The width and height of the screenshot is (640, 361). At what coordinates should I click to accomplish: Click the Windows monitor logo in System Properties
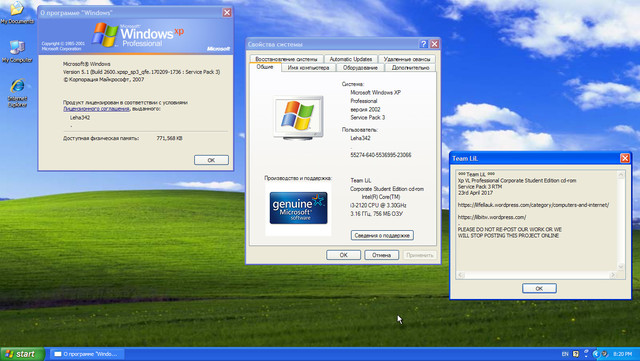click(x=298, y=118)
